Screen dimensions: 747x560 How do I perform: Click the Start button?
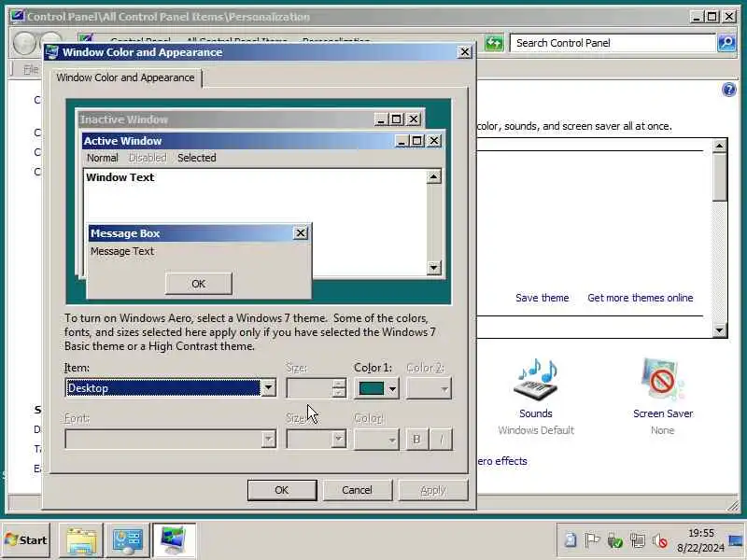click(26, 540)
